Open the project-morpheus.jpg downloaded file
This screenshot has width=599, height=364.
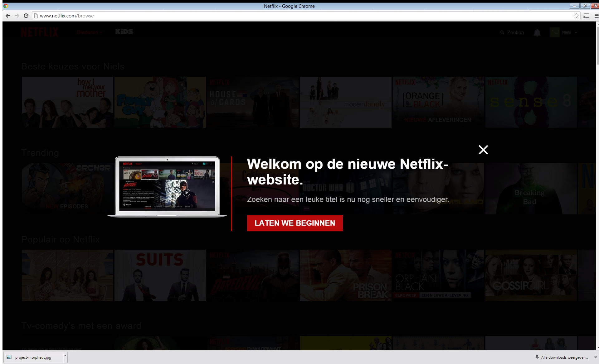tap(33, 357)
